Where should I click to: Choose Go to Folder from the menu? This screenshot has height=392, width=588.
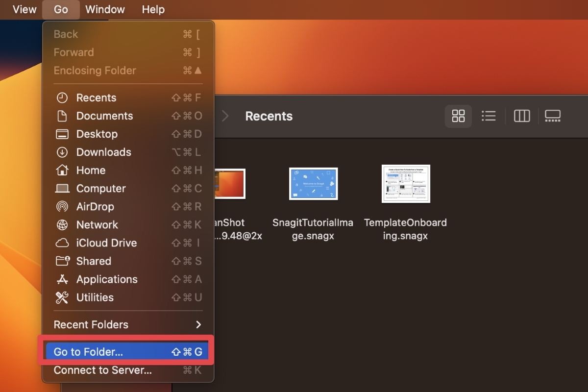tap(88, 351)
